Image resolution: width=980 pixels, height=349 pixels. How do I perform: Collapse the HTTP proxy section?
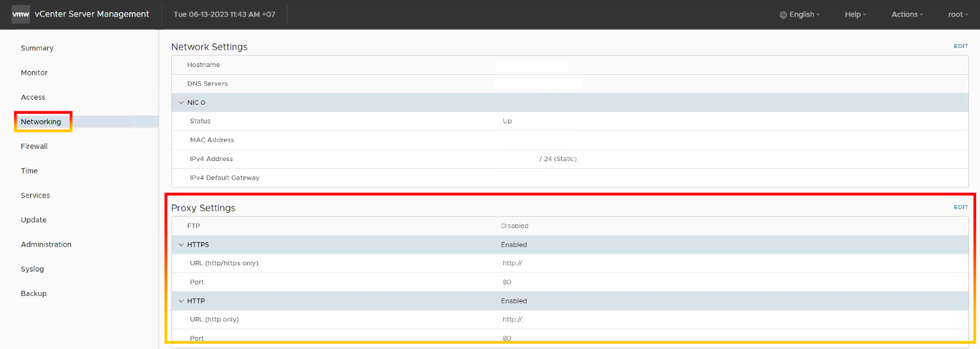coord(181,301)
